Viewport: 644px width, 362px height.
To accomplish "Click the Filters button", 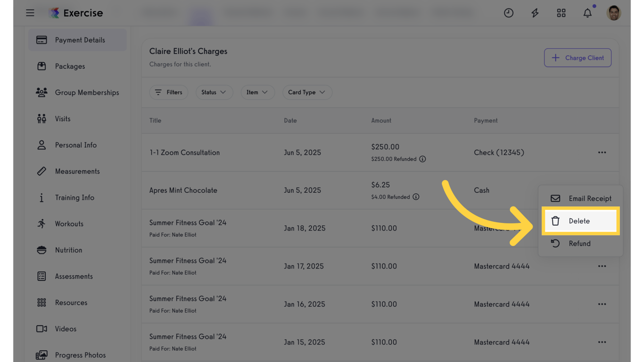I will point(169,92).
